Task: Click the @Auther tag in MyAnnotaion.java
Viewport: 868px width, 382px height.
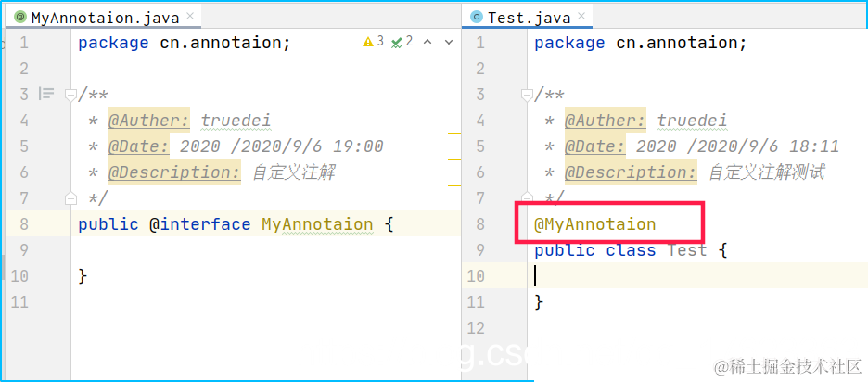Action: point(149,121)
